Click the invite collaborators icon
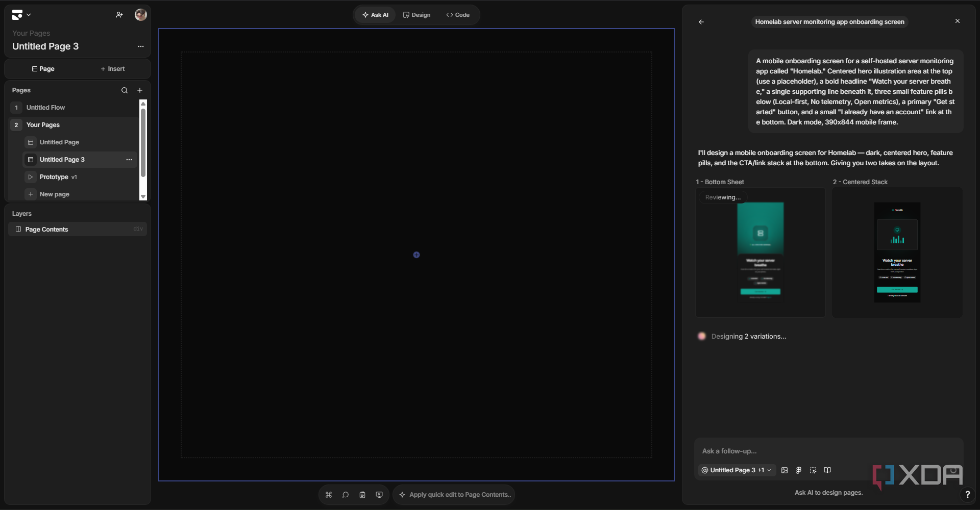Viewport: 980px width, 510px height. (119, 15)
